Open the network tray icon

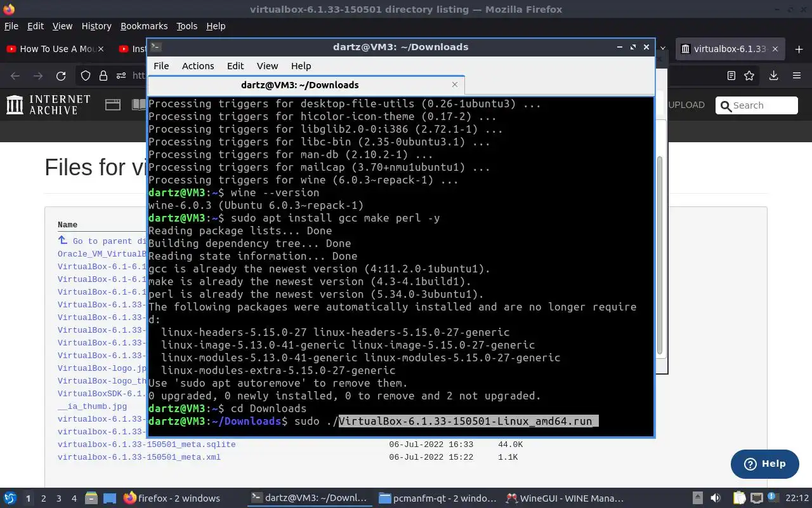click(757, 498)
